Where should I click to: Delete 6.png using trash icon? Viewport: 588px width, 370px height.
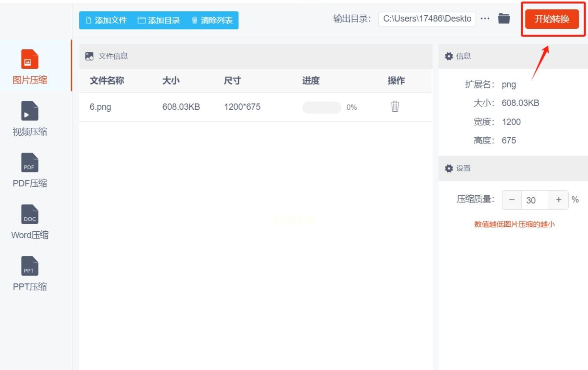(395, 106)
